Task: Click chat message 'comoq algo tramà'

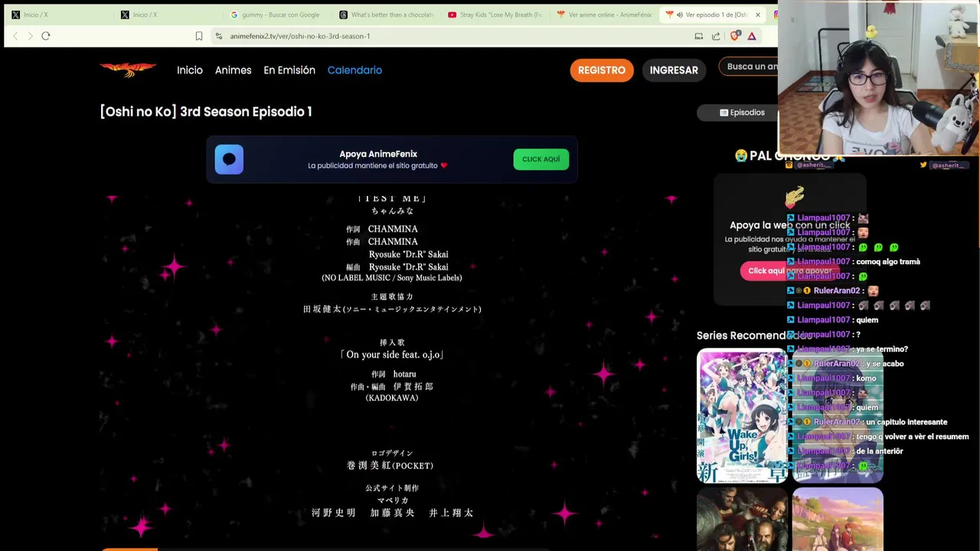Action: [x=888, y=262]
